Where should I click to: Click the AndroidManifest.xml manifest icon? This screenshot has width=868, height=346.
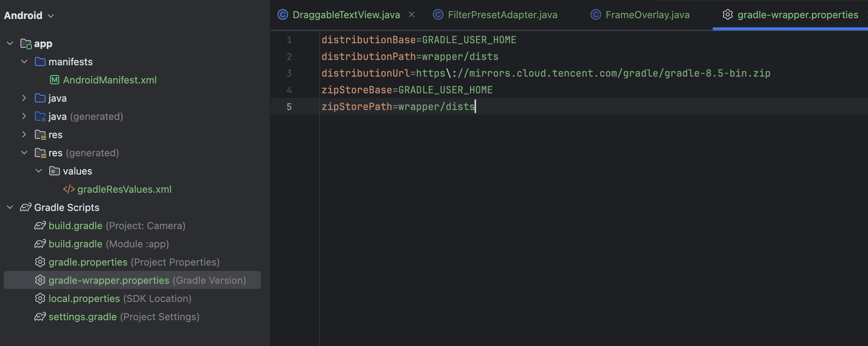click(x=55, y=80)
